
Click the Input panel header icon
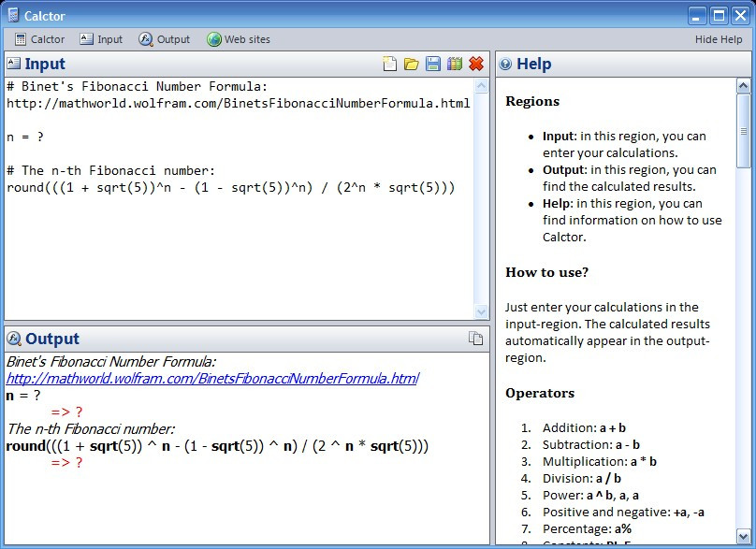pyautogui.click(x=13, y=64)
